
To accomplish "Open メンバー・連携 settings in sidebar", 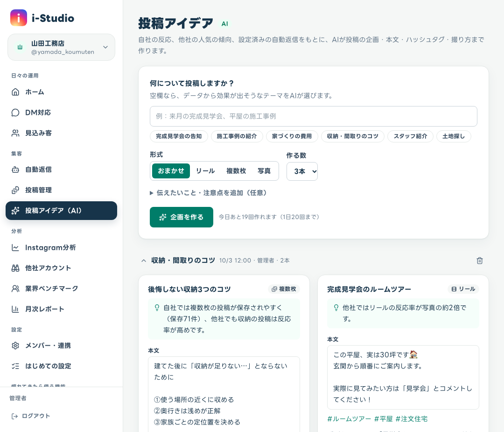I will (x=62, y=346).
